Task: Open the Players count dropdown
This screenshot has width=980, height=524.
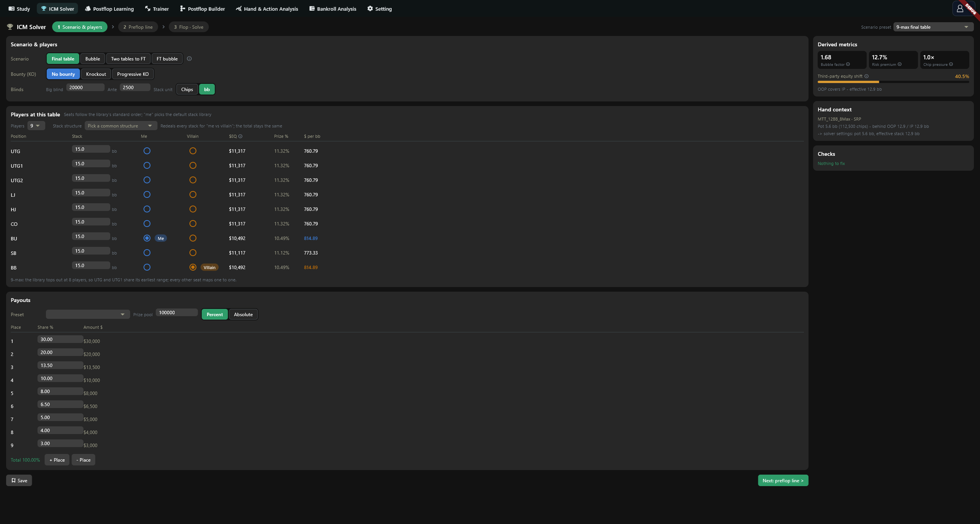Action: click(x=36, y=126)
